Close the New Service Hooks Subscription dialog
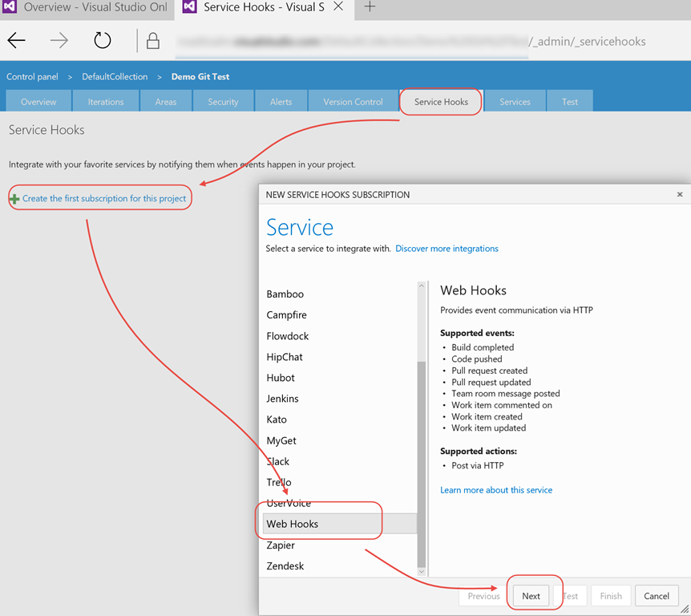This screenshot has width=691, height=616. point(680,194)
